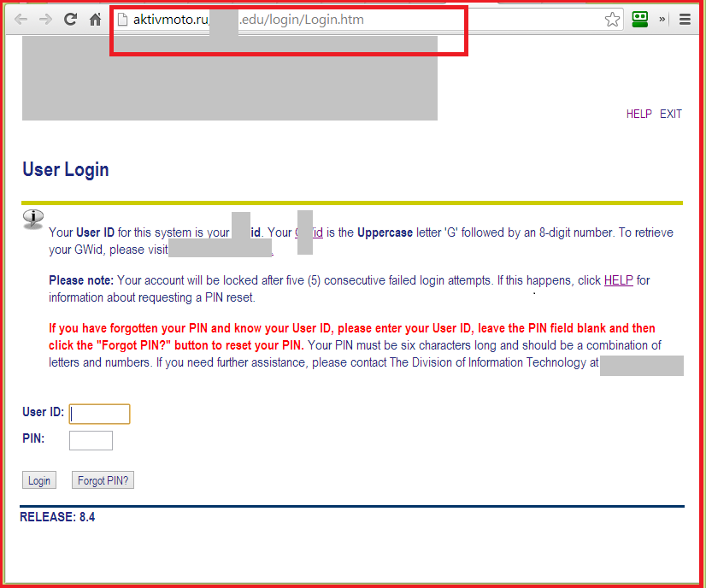Viewport: 706px width, 588px height.
Task: Click the browser back navigation arrow
Action: (x=21, y=19)
